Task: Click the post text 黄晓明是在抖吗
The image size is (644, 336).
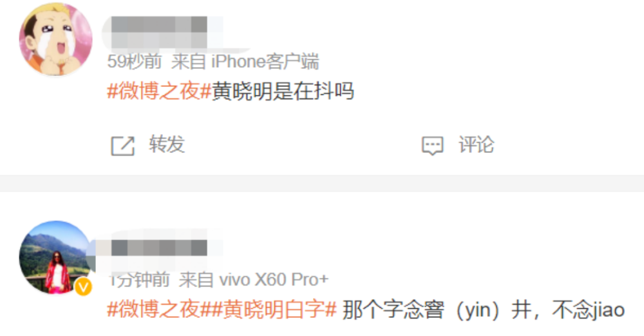Action: 283,91
